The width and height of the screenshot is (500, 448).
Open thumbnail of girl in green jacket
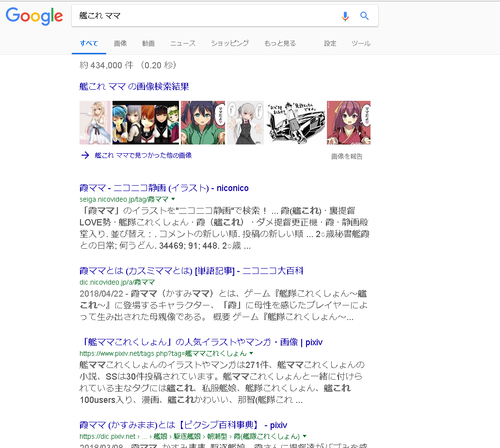pyautogui.click(x=203, y=123)
